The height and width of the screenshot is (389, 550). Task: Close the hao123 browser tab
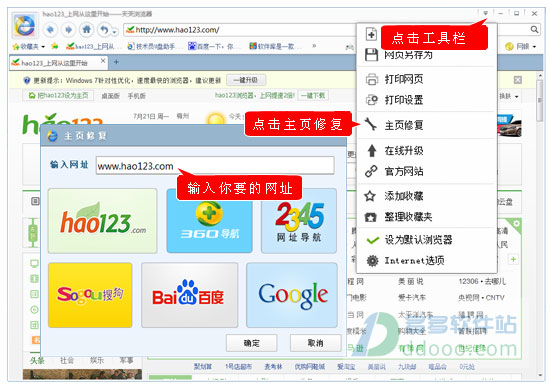click(103, 61)
